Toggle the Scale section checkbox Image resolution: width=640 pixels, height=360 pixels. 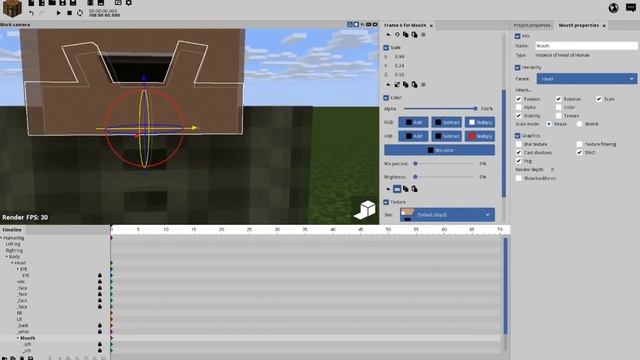pos(386,48)
